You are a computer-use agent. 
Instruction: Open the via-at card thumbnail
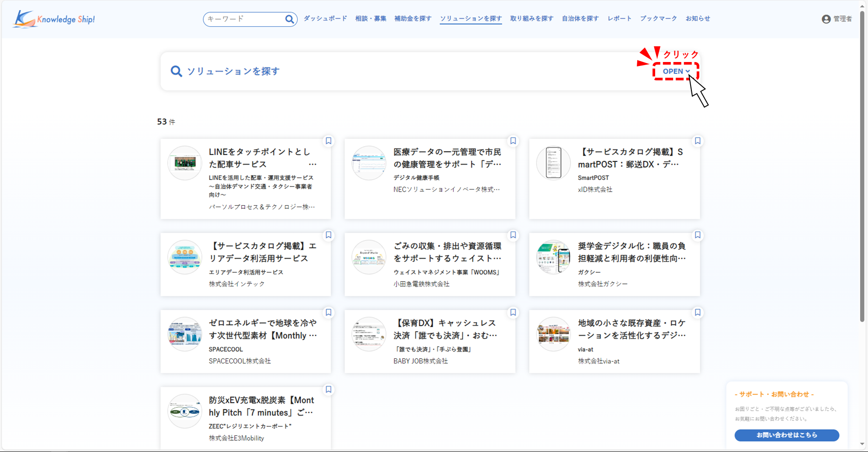point(554,335)
